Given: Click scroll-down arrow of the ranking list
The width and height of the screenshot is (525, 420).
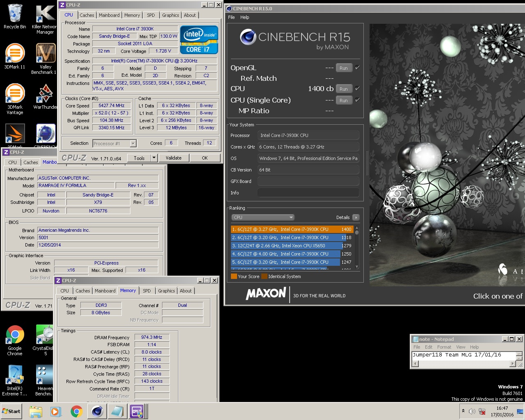Looking at the screenshot, I should (356, 267).
